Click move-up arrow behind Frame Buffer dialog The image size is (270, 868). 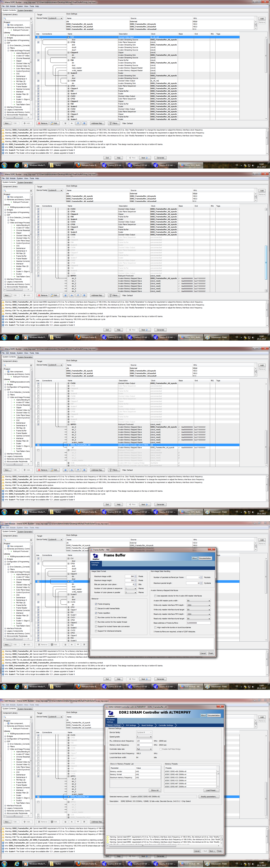(72, 644)
